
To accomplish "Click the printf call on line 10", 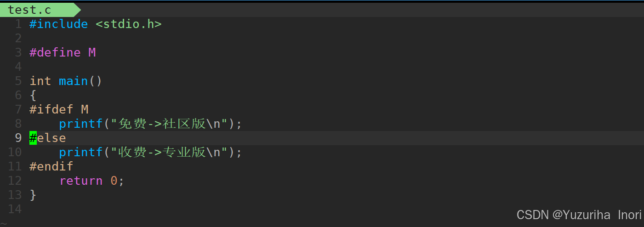I will pyautogui.click(x=80, y=152).
